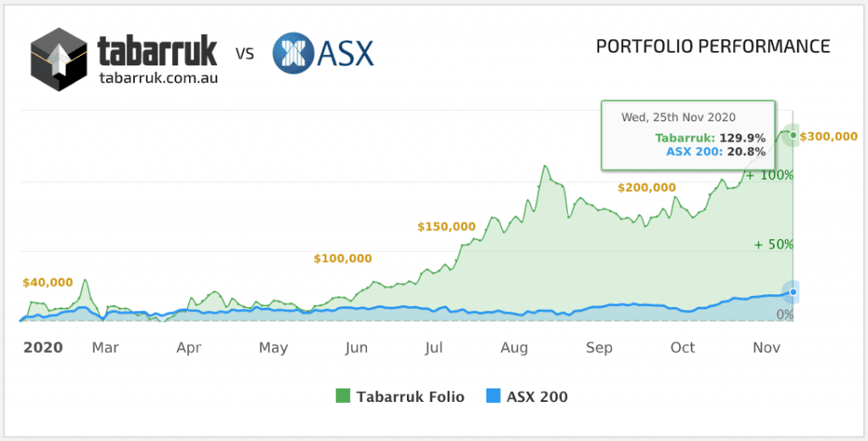Image resolution: width=868 pixels, height=441 pixels.
Task: Select the Nov marker on the timeline
Action: [x=766, y=348]
